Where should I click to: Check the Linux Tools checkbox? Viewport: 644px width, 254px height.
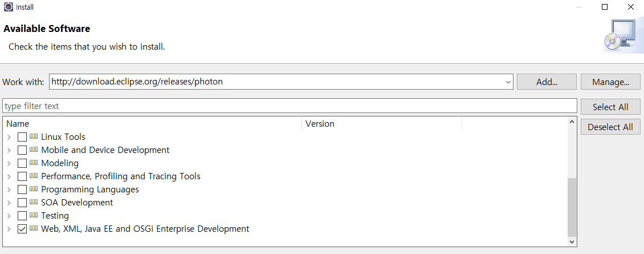22,137
